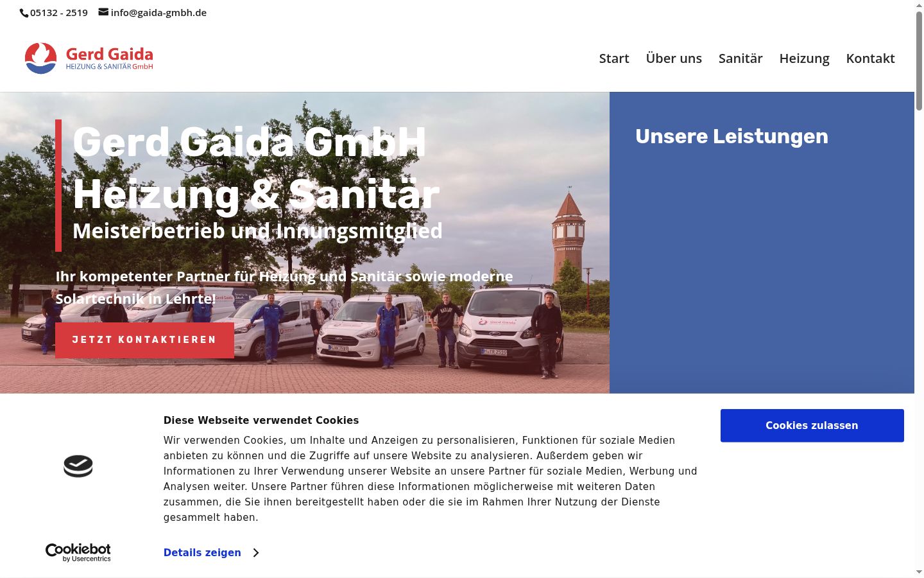This screenshot has height=578, width=924.
Task: Show cookie details via Details zeigen
Action: 202,553
